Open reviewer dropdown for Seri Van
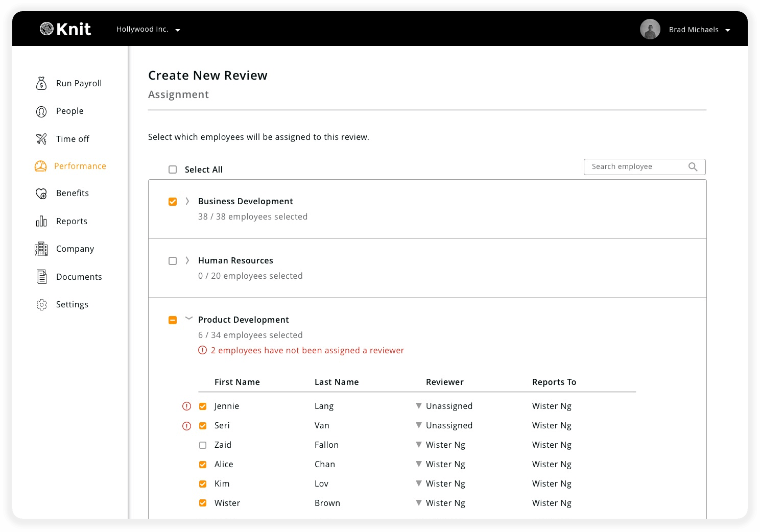This screenshot has height=532, width=760. [x=419, y=425]
